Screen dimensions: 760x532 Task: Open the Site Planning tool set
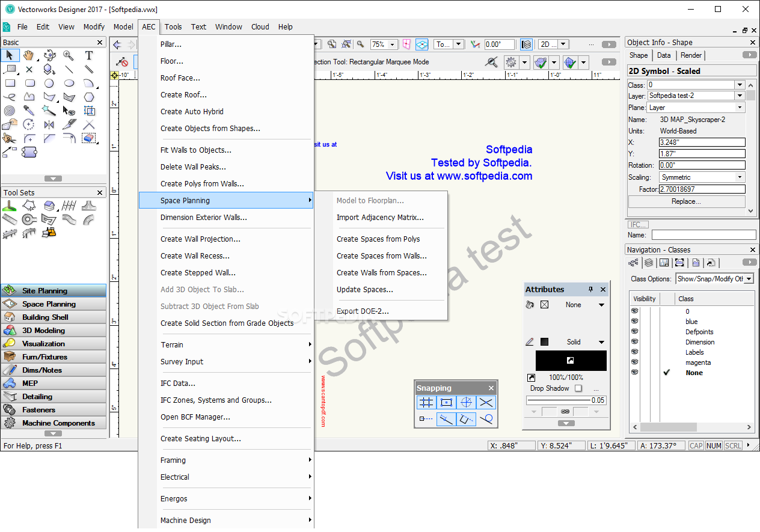(x=54, y=291)
